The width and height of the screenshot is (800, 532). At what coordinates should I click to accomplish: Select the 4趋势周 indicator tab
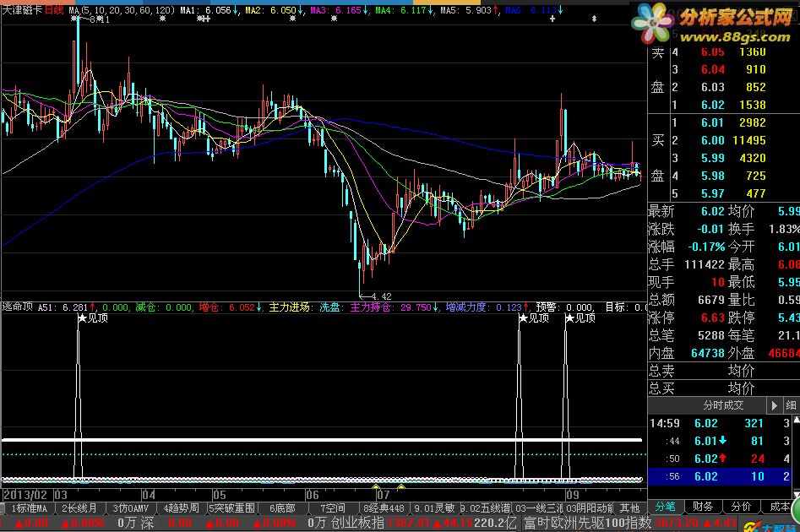[181, 508]
